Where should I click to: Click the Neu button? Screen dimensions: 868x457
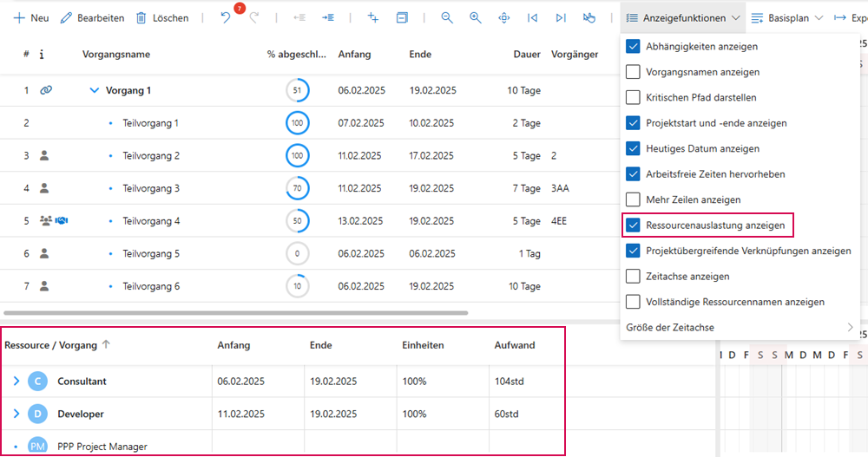(x=31, y=18)
